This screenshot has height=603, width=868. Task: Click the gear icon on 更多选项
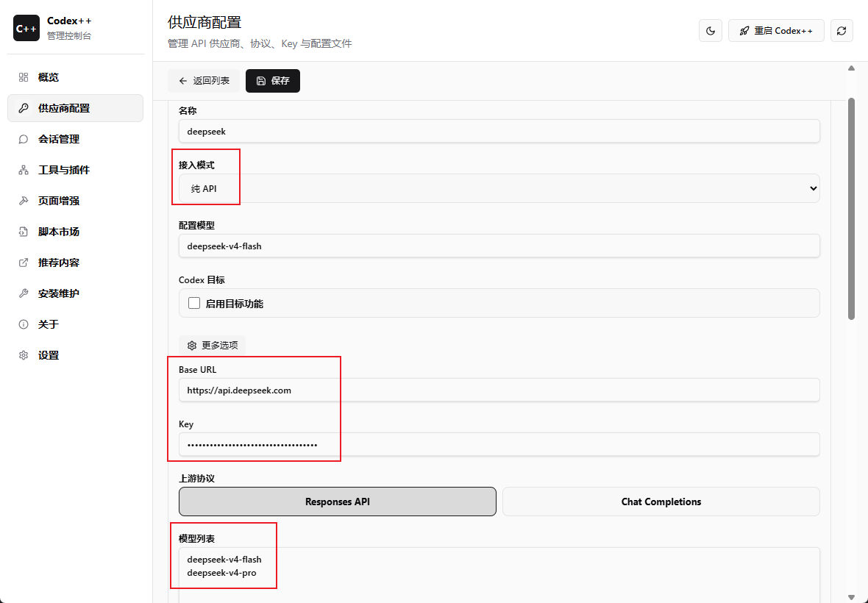click(192, 346)
